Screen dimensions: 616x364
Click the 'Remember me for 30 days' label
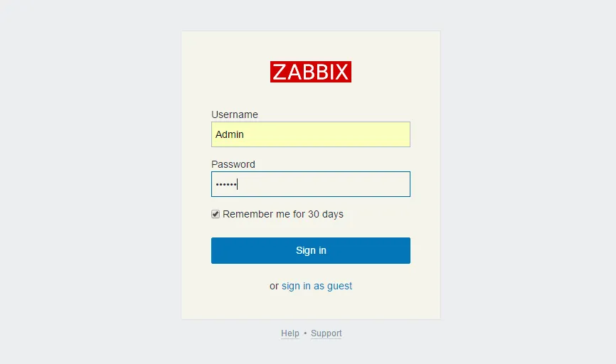pyautogui.click(x=283, y=214)
